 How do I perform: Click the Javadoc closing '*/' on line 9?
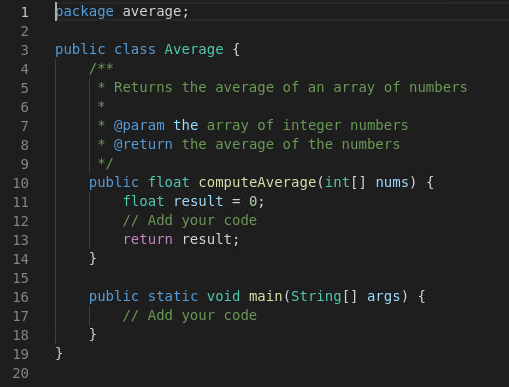[105, 163]
